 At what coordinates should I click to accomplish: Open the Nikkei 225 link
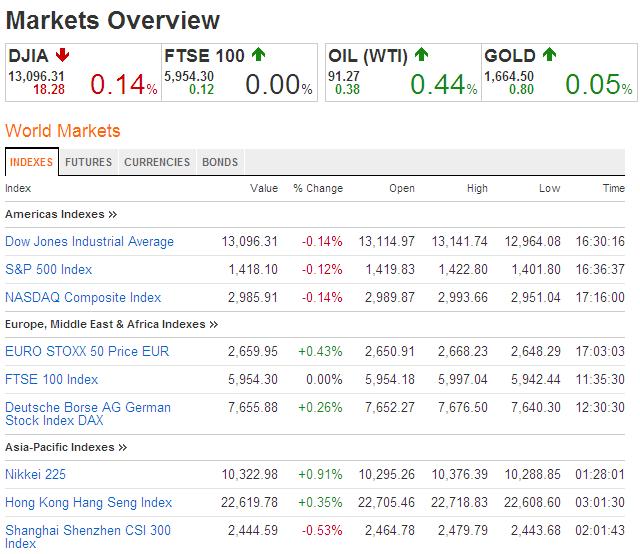coord(36,474)
